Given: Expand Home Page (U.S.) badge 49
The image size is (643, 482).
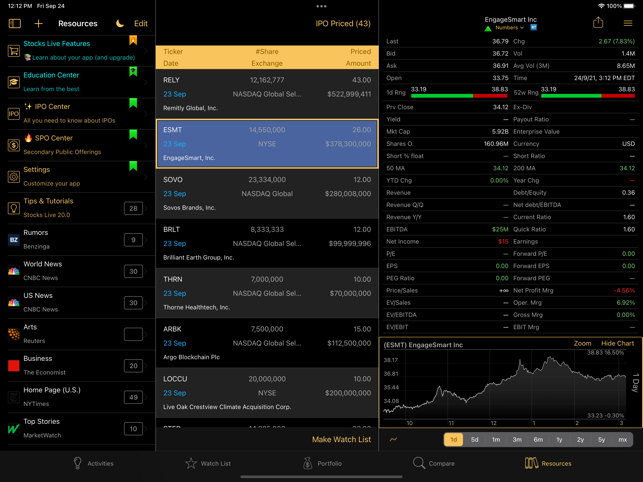Looking at the screenshot, I should [x=133, y=397].
